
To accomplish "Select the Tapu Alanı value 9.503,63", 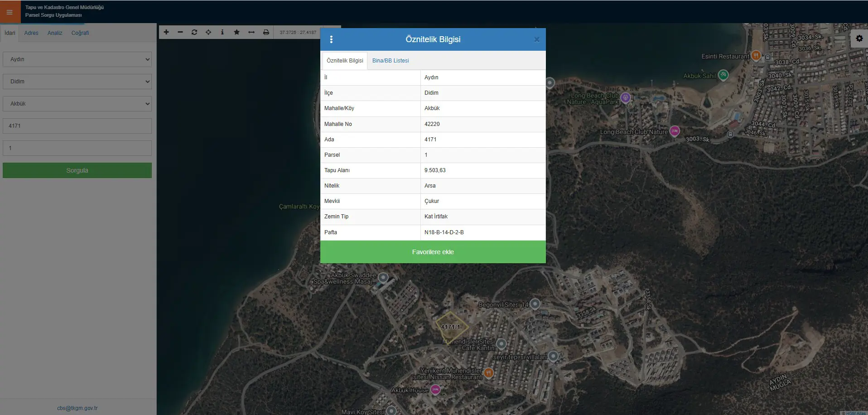I will point(435,170).
